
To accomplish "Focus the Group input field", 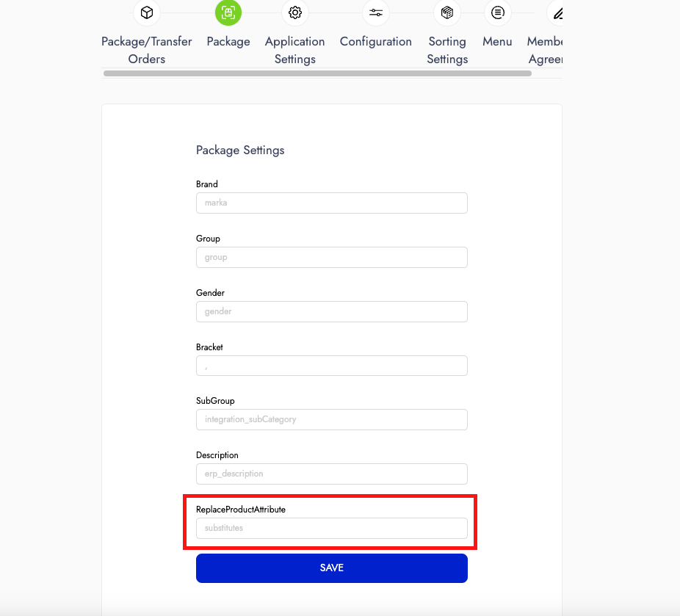I will coord(332,258).
